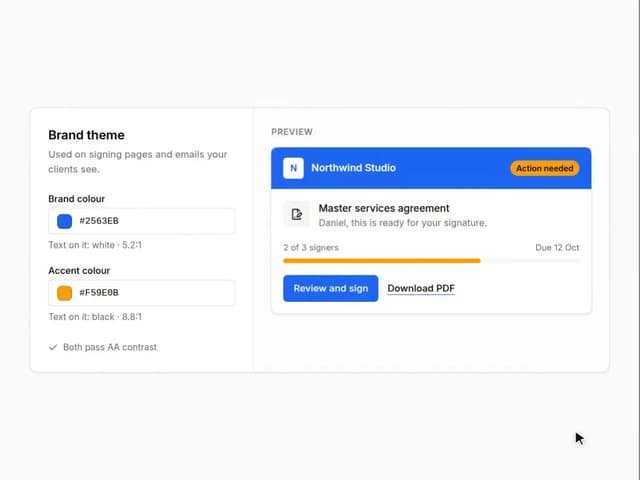
Task: Click the Review and sign button
Action: click(x=331, y=289)
